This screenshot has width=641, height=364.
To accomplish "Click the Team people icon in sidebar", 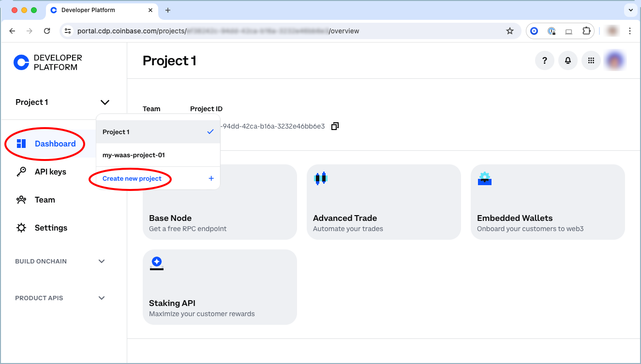I will click(x=21, y=200).
